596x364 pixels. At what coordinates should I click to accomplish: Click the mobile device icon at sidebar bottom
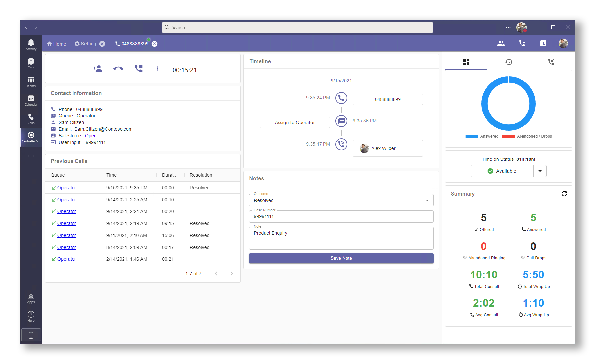coord(31,335)
